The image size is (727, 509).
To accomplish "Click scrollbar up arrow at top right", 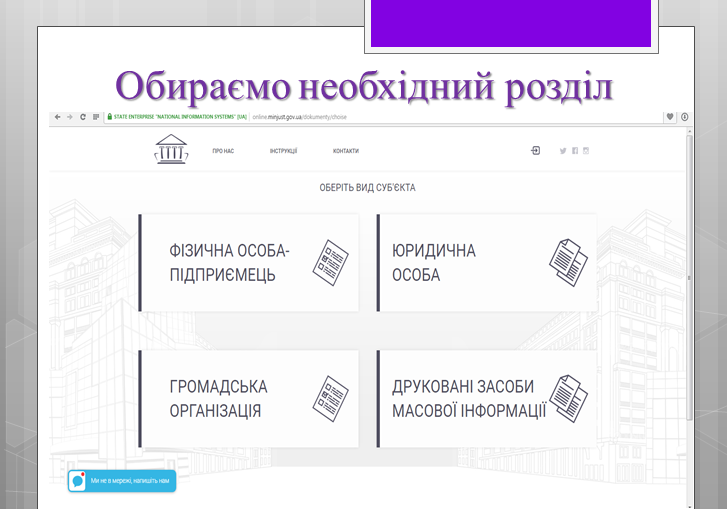I will 689,132.
